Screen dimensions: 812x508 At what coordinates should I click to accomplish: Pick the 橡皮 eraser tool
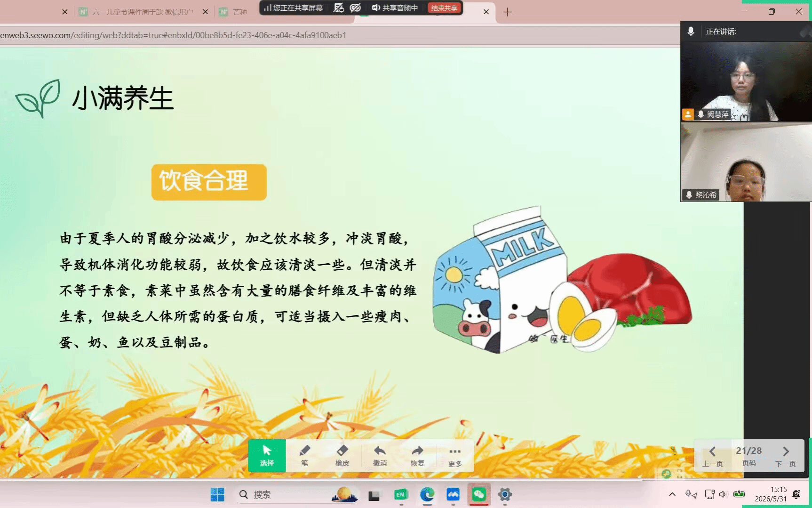pos(342,455)
